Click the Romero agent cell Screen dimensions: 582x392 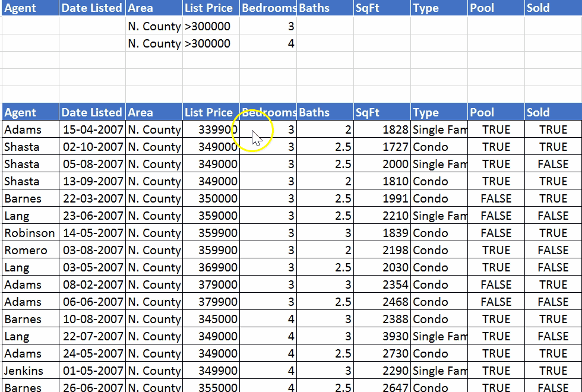[x=30, y=250]
